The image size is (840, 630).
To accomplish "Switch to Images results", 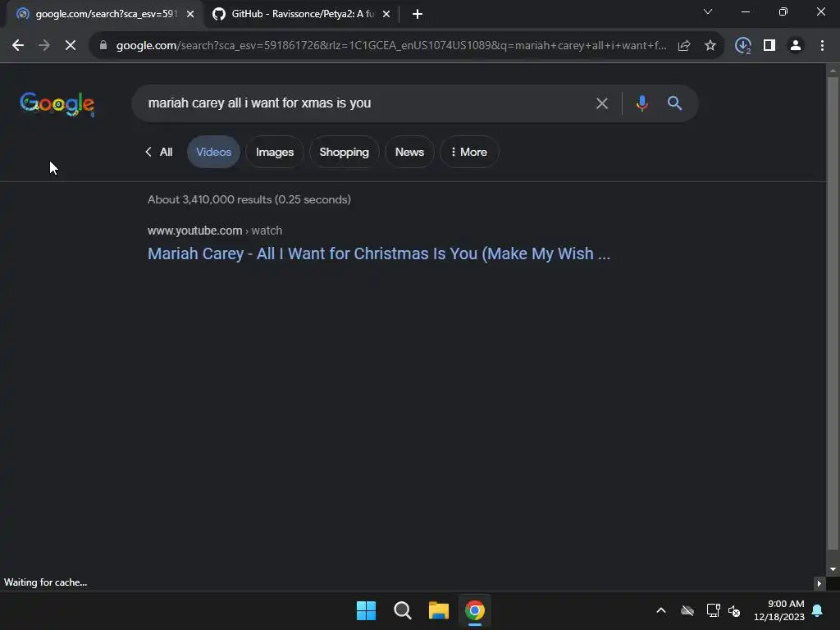I will [275, 152].
